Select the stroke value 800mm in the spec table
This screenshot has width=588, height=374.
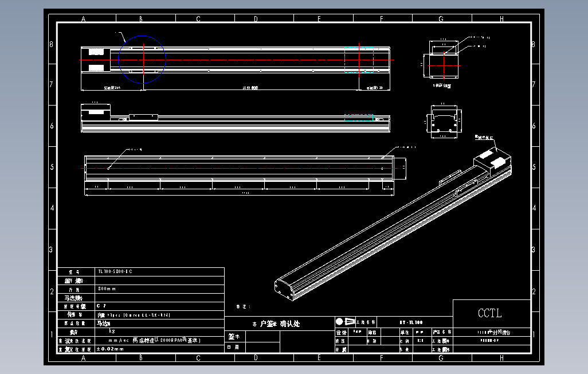(107, 289)
